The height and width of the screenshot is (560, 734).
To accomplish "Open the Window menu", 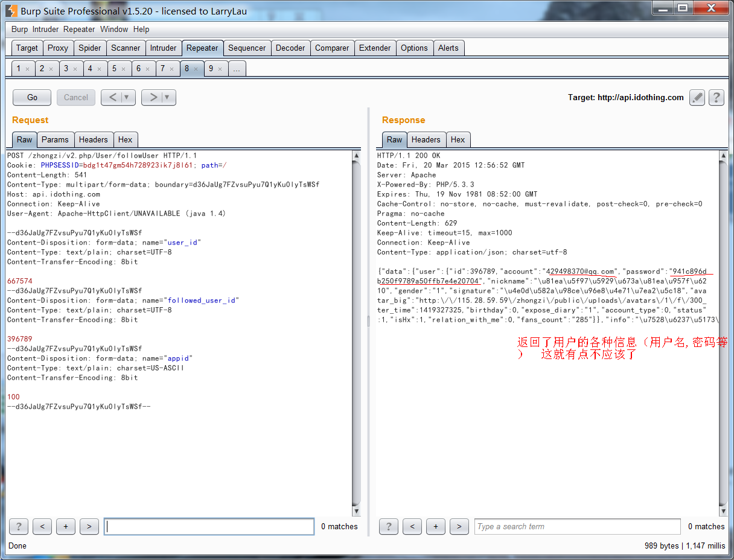I will (114, 29).
